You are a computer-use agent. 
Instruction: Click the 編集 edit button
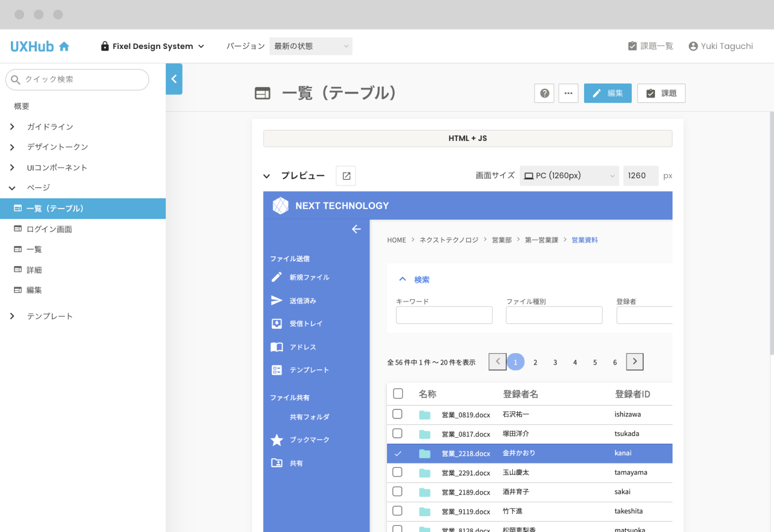click(607, 93)
